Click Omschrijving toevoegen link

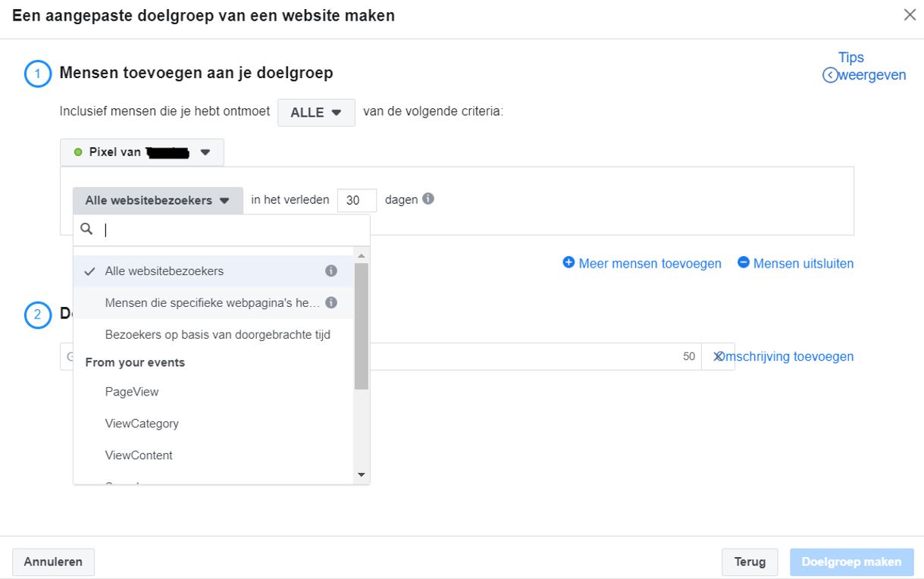point(785,356)
